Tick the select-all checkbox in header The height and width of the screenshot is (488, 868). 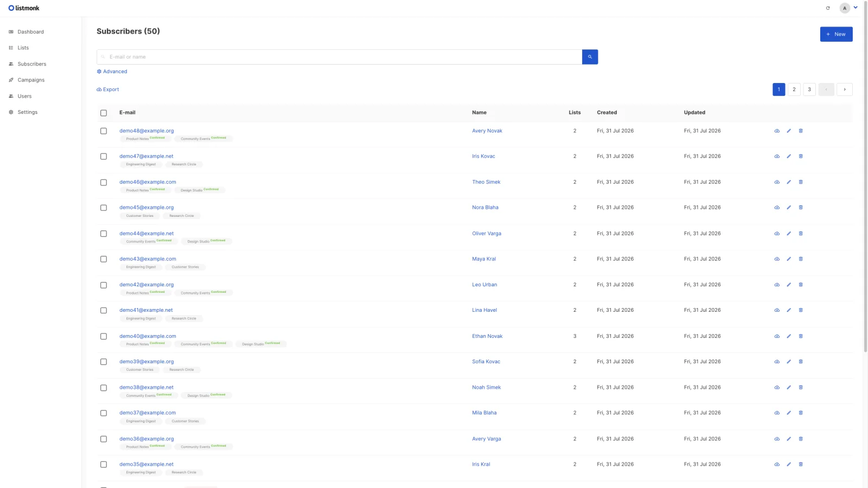tap(104, 113)
